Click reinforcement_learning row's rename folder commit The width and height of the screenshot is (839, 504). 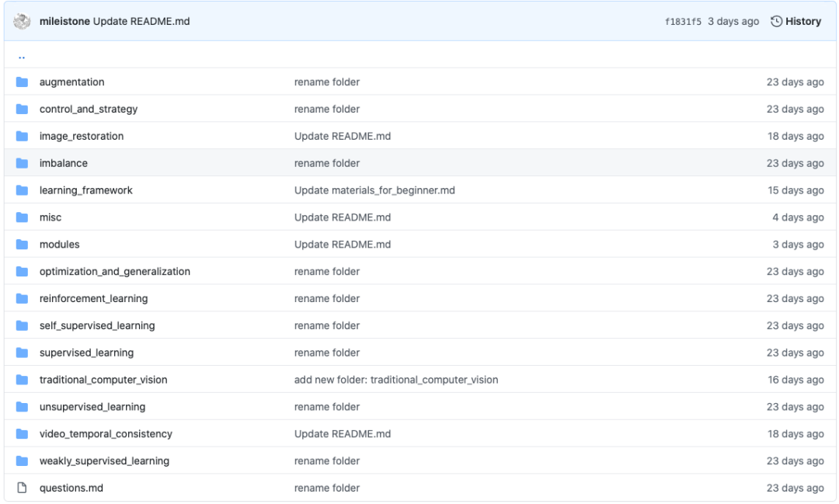(327, 298)
